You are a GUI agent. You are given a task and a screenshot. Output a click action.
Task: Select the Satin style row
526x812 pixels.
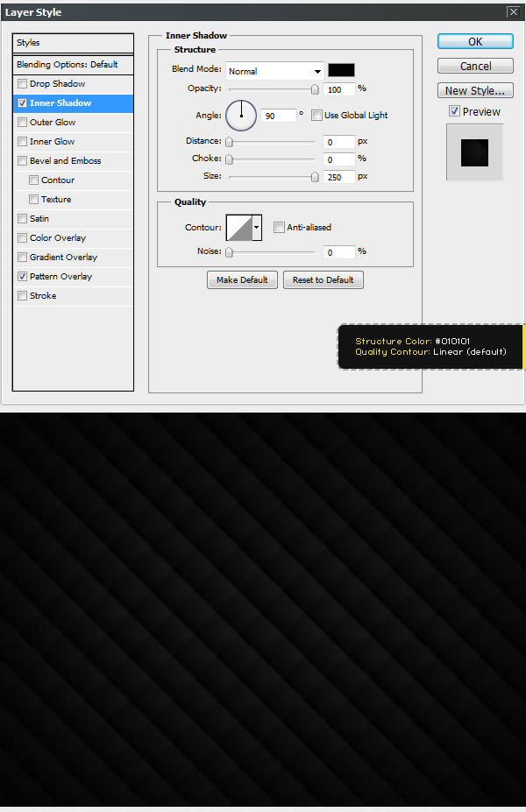click(73, 218)
